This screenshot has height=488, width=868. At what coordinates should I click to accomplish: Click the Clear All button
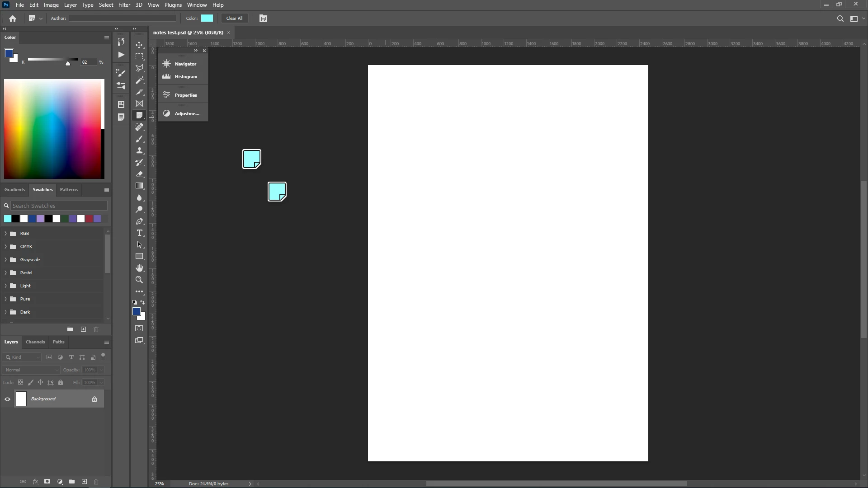(234, 19)
